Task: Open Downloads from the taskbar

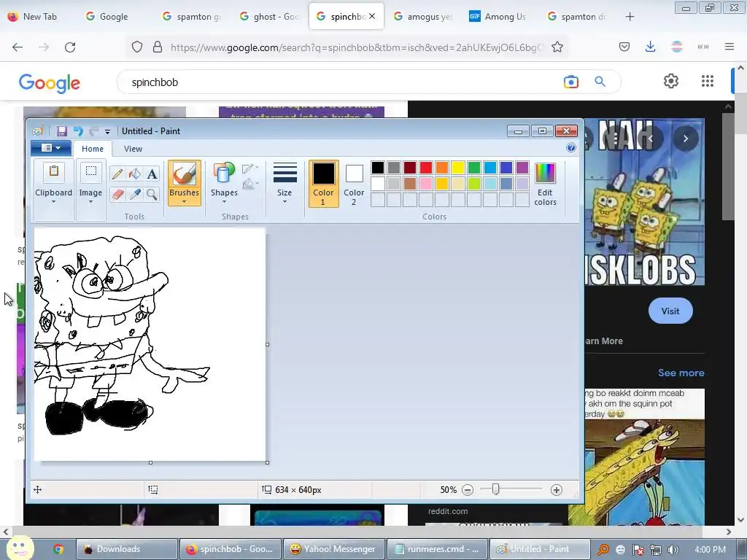Action: click(127, 549)
